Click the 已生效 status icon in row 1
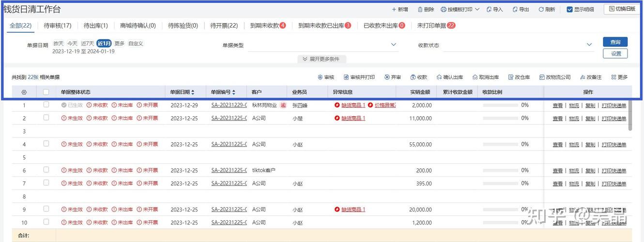Viewport: 644px width, 242px height. [64, 105]
